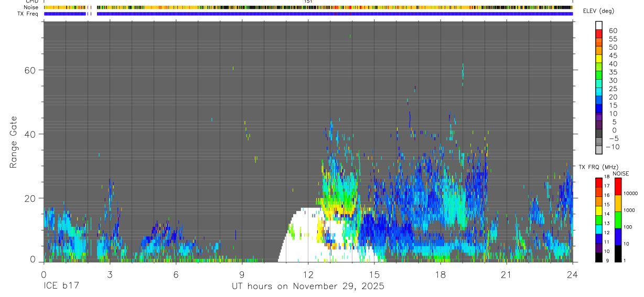This screenshot has height=297, width=644.
Task: Click the '-10' label on ELEV scale
Action: click(x=611, y=147)
